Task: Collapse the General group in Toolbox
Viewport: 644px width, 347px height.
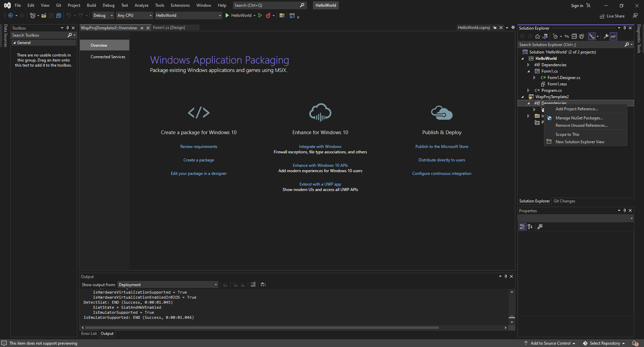Action: click(x=14, y=43)
